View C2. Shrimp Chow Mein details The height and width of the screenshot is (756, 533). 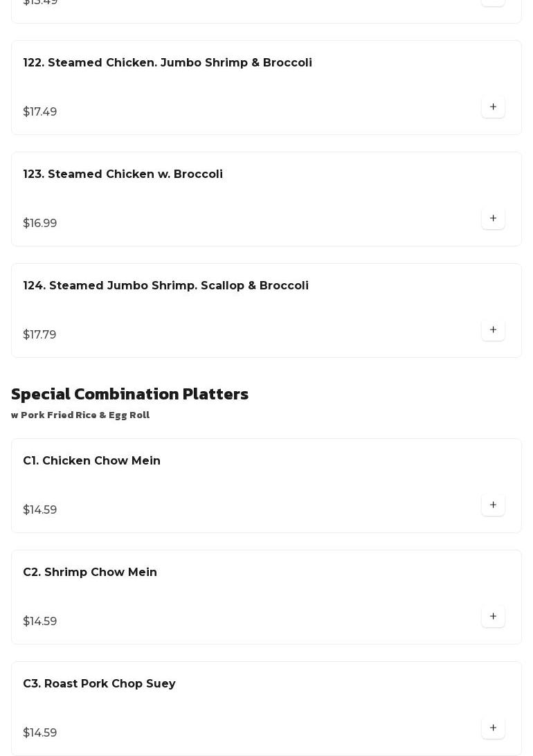[x=90, y=573]
